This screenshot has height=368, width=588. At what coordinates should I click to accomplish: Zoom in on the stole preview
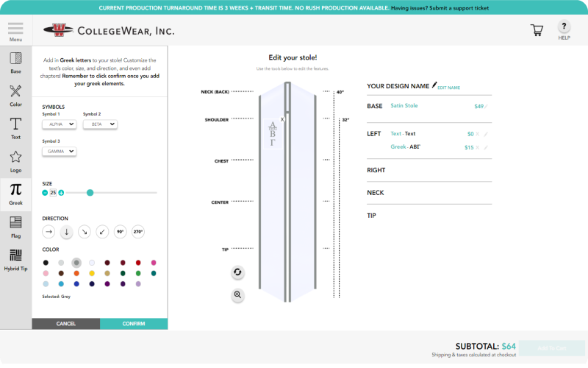pos(237,295)
